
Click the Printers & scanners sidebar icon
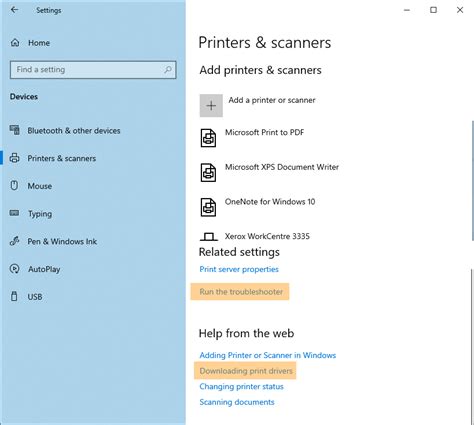coord(14,158)
